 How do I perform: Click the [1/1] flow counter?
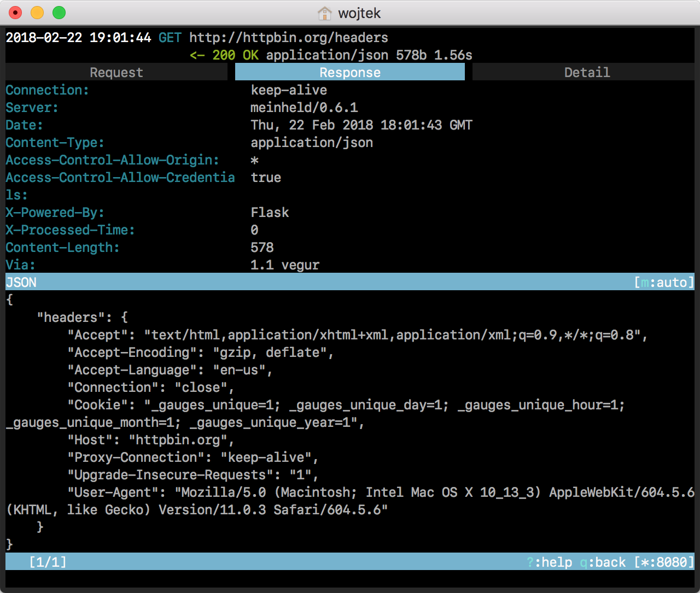coord(48,562)
